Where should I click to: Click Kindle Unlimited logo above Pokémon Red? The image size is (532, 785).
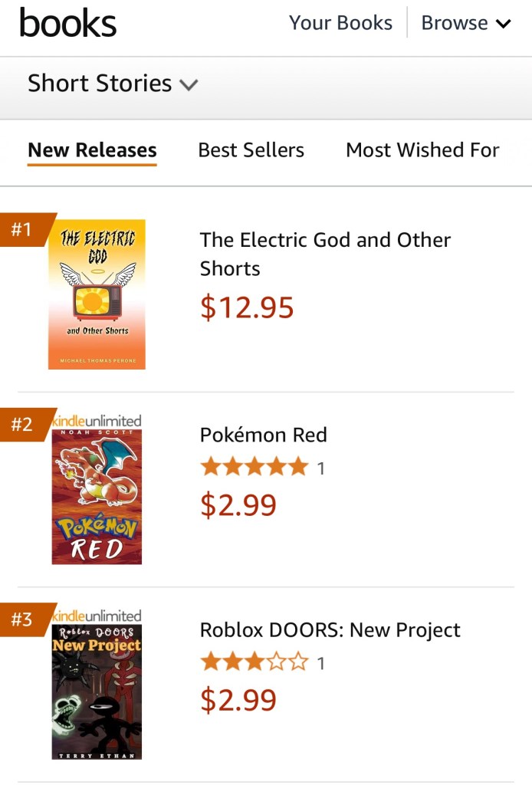click(x=97, y=421)
